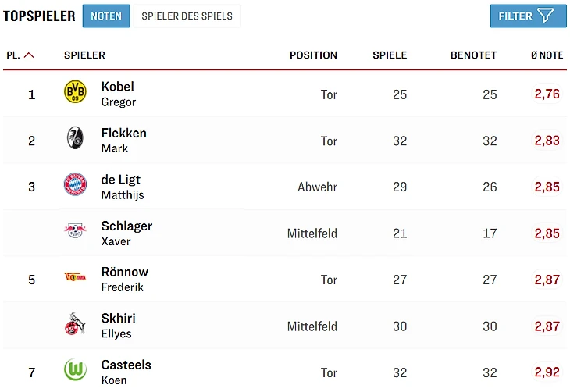The width and height of the screenshot is (570, 392).
Task: Toggle sort order via the Pl. arrow
Action: point(30,55)
